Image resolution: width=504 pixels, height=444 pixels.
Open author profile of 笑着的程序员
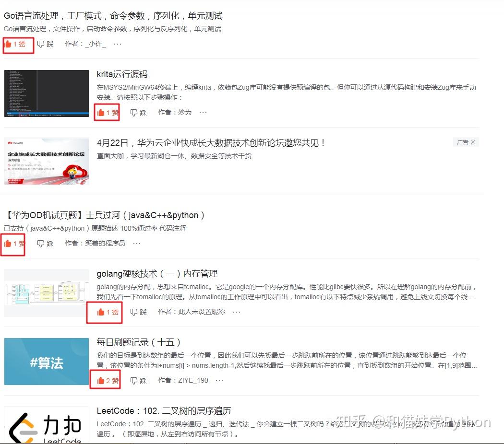(104, 243)
